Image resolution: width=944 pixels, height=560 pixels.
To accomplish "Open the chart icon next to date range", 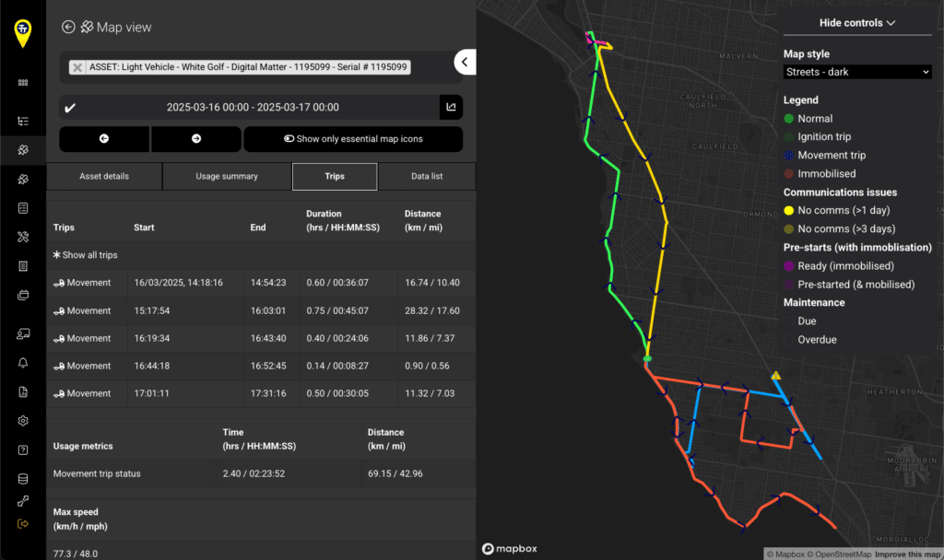I will [451, 107].
